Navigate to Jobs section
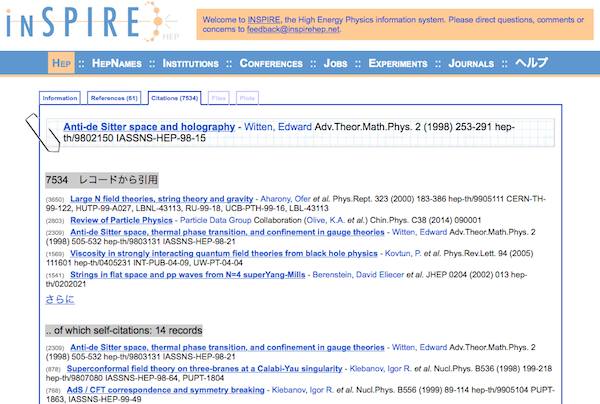 click(x=335, y=63)
